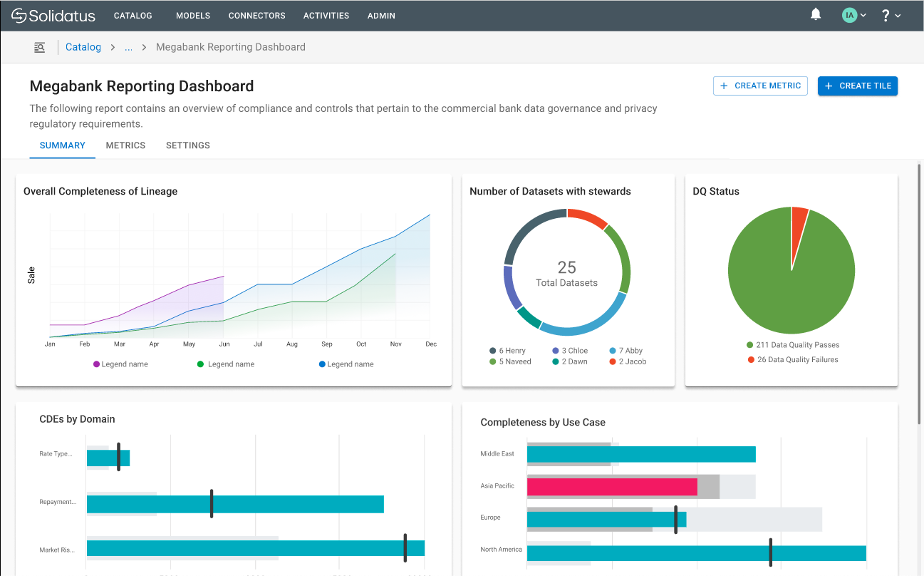The image size is (924, 576).
Task: Click the DQ Status tile title
Action: coord(716,191)
